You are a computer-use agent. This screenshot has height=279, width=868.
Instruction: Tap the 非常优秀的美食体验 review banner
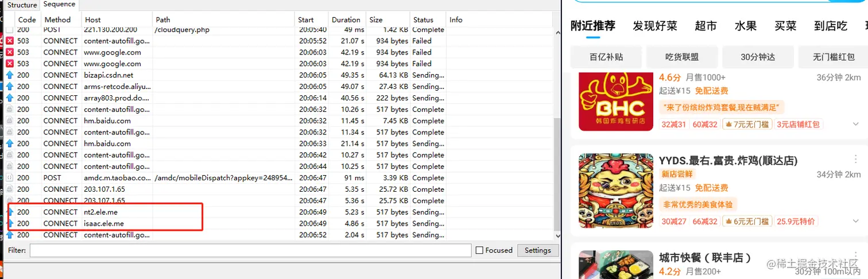698,204
